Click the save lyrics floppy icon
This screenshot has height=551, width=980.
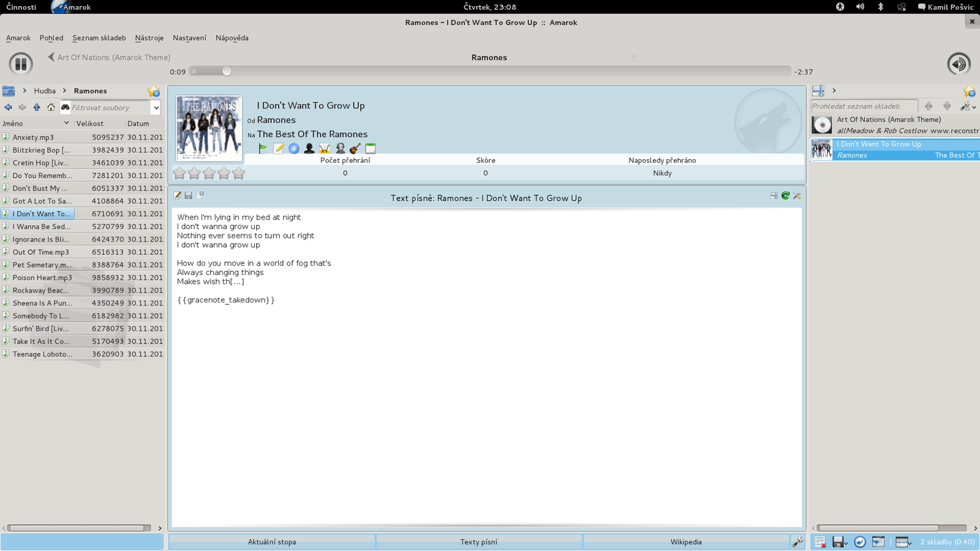tap(189, 195)
